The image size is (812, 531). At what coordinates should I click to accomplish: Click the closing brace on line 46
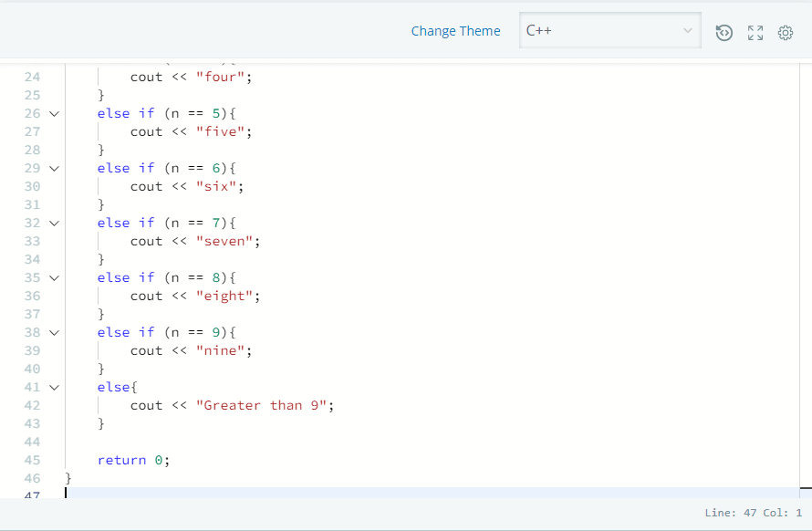pos(68,478)
